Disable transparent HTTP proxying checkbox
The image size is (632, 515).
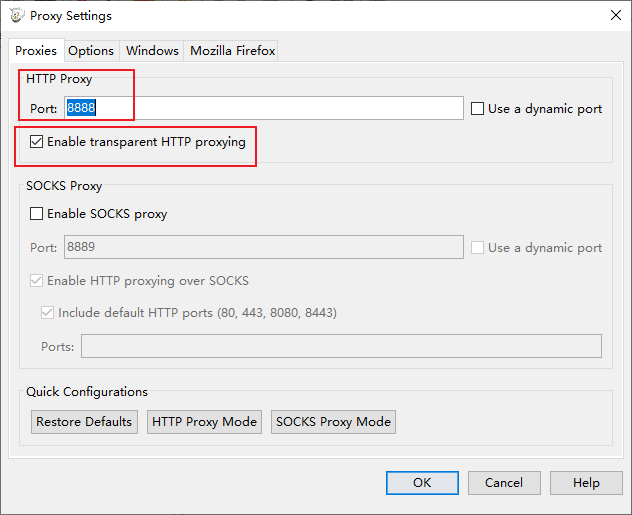click(x=37, y=142)
